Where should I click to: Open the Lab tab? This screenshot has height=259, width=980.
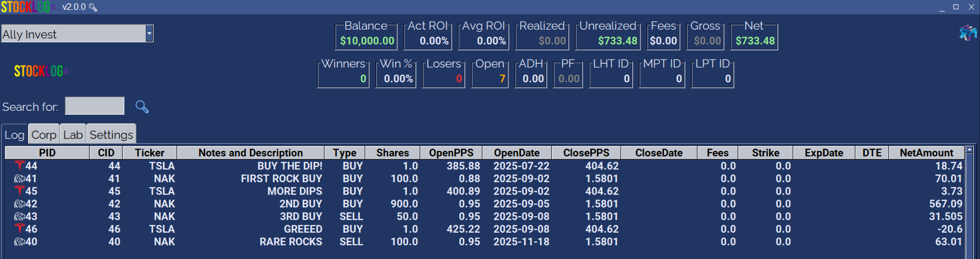[x=73, y=135]
